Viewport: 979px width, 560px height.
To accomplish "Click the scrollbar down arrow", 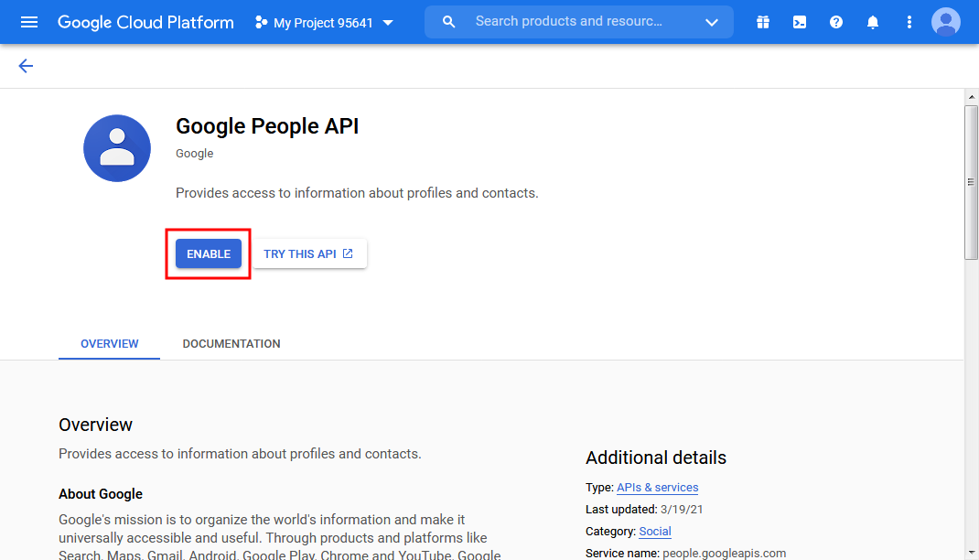I will [x=971, y=553].
